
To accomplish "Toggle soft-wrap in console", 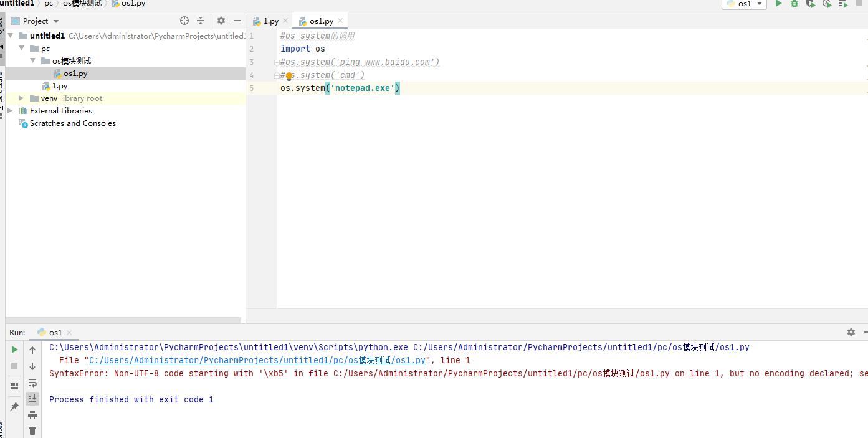I will [32, 383].
